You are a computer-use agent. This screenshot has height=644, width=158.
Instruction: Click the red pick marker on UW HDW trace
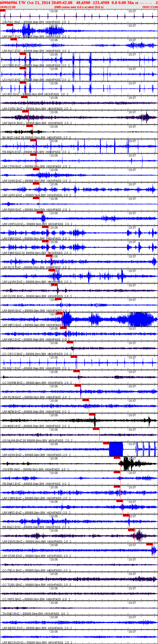click(x=106, y=443)
